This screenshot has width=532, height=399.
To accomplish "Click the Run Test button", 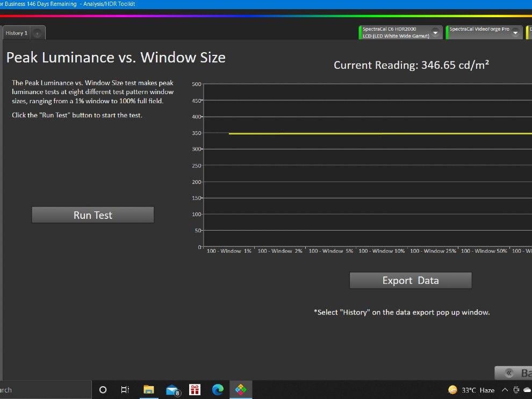I will point(92,215).
